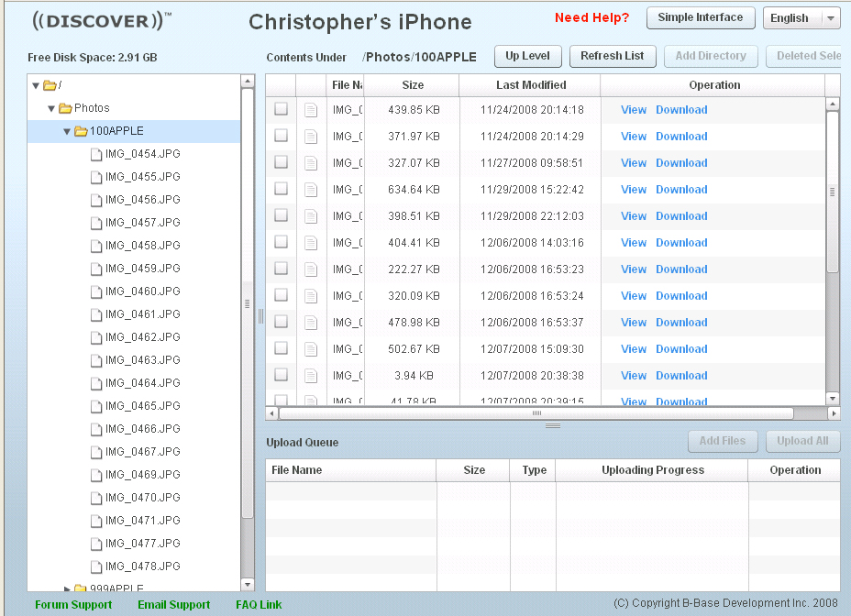
Task: Click file icon beside IMG_0465.JPG in tree
Action: point(96,406)
